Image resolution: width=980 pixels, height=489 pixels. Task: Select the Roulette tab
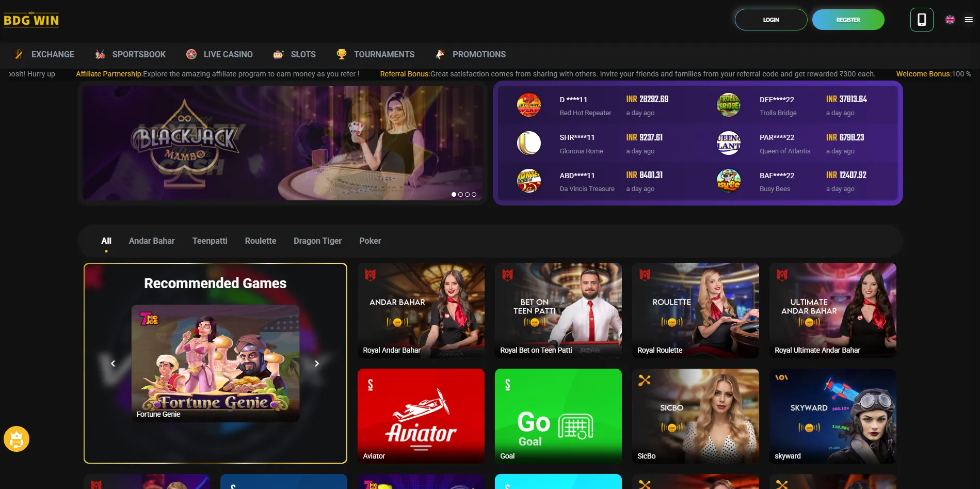click(261, 241)
